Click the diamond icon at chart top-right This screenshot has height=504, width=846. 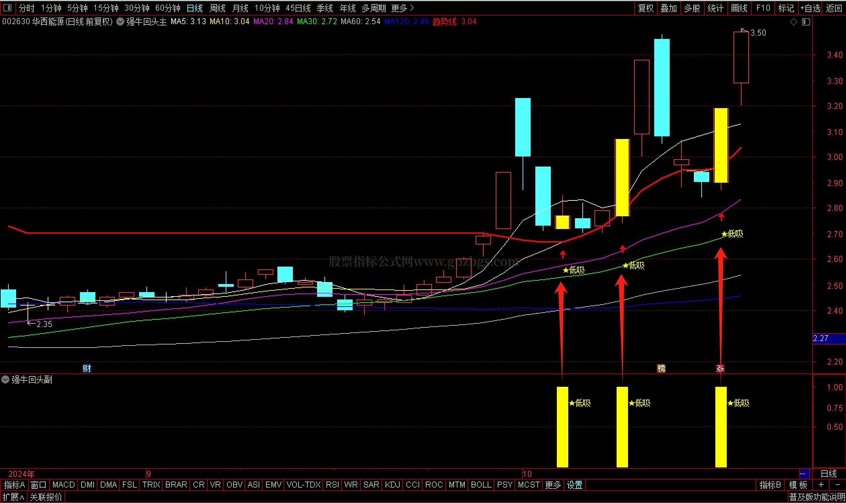(x=794, y=22)
